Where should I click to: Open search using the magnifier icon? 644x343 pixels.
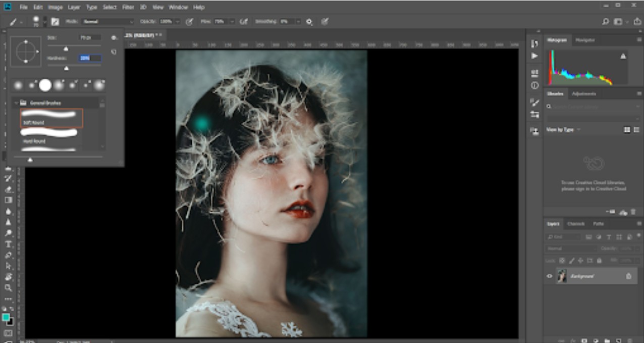(x=606, y=22)
